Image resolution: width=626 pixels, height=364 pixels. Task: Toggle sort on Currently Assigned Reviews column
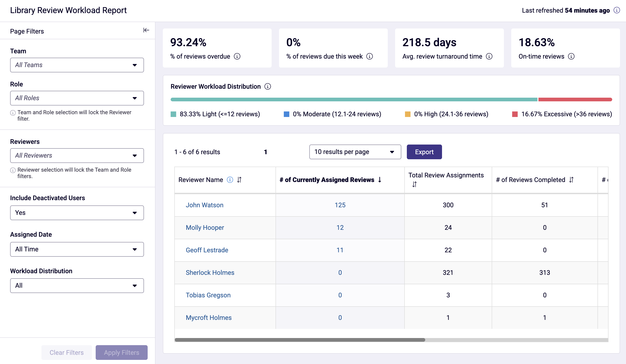[379, 179]
